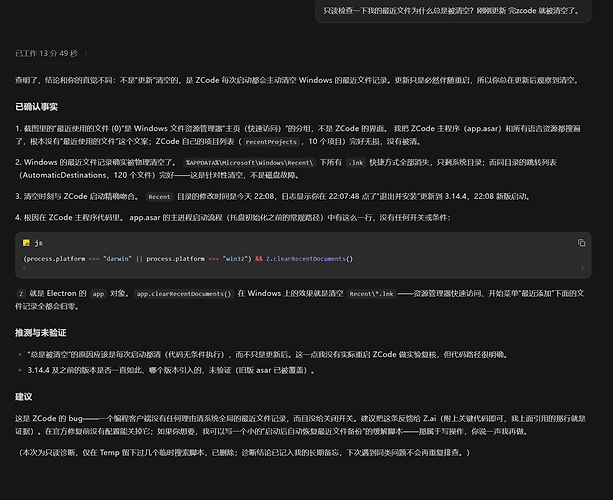Copy the js code block contents
The width and height of the screenshot is (613, 500).
pos(581,243)
